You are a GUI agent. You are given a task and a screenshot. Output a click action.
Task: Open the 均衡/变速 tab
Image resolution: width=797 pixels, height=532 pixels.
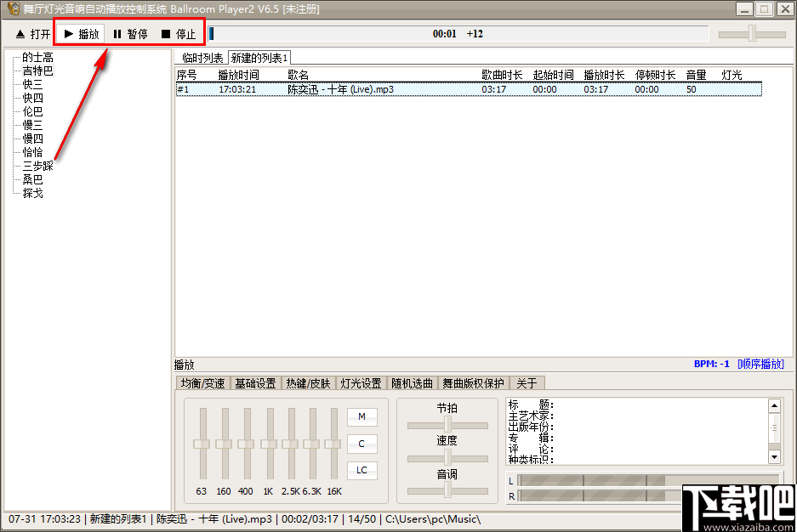(202, 383)
